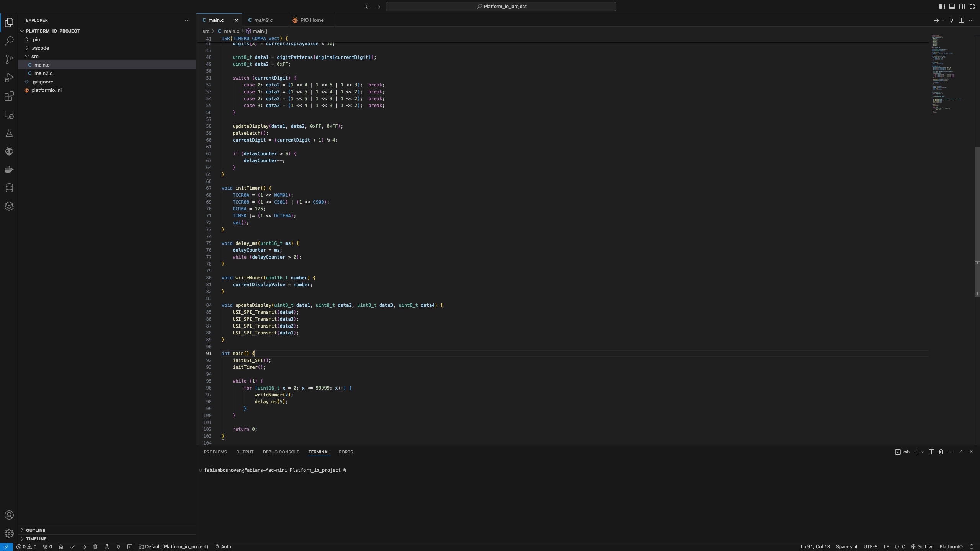Screen dimensions: 980x551
Task: Open Serial Monitor with the plug icon
Action: [x=118, y=547]
